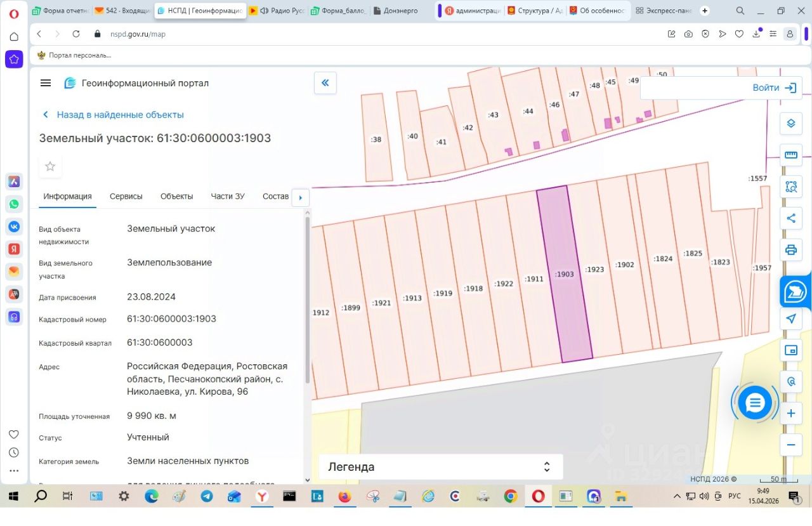Switch to the Объекты tab
This screenshot has width=812, height=526.
pos(176,196)
